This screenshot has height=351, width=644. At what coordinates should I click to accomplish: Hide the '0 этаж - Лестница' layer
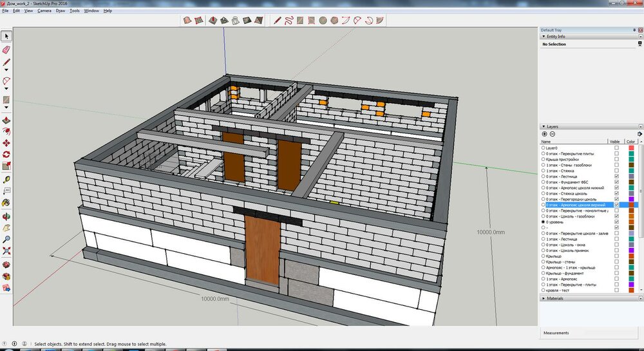click(616, 176)
